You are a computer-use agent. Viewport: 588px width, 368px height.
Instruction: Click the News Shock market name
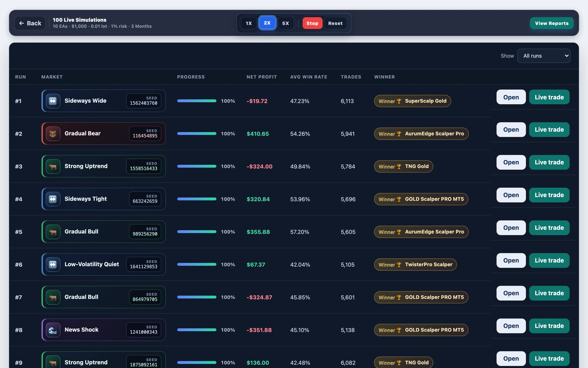tap(81, 330)
